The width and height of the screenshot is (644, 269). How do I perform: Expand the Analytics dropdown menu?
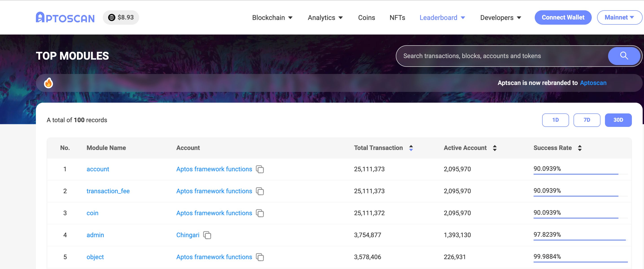point(325,17)
